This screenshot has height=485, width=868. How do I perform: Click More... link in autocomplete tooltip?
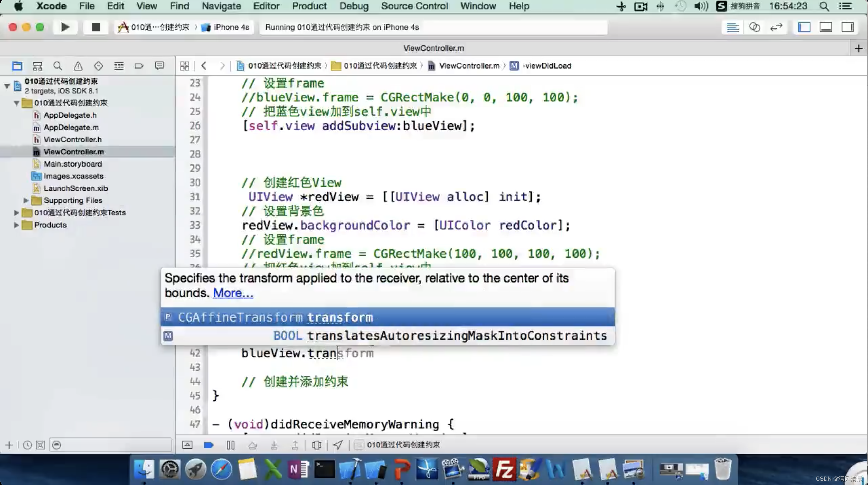click(x=232, y=293)
